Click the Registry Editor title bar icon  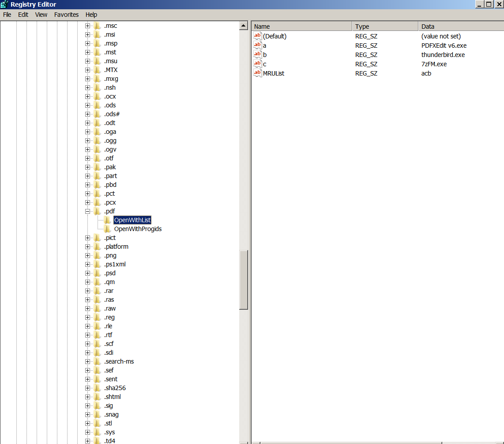[x=4, y=4]
